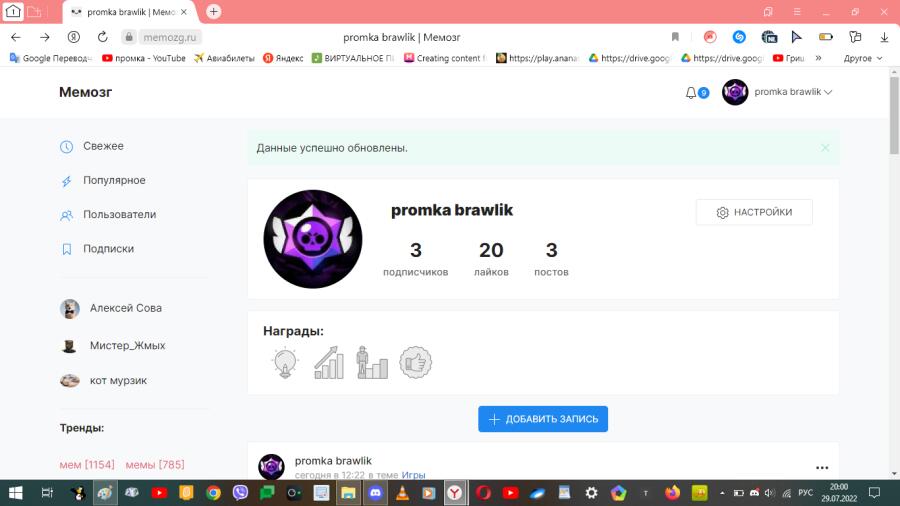Open the Подписки page
The height and width of the screenshot is (506, 900).
click(x=108, y=249)
